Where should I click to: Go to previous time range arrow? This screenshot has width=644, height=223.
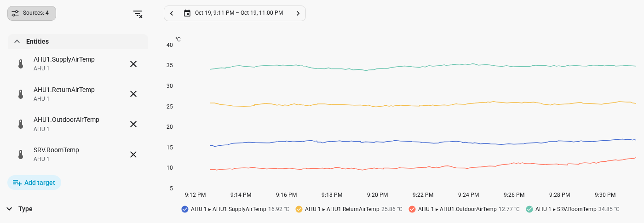pos(172,13)
